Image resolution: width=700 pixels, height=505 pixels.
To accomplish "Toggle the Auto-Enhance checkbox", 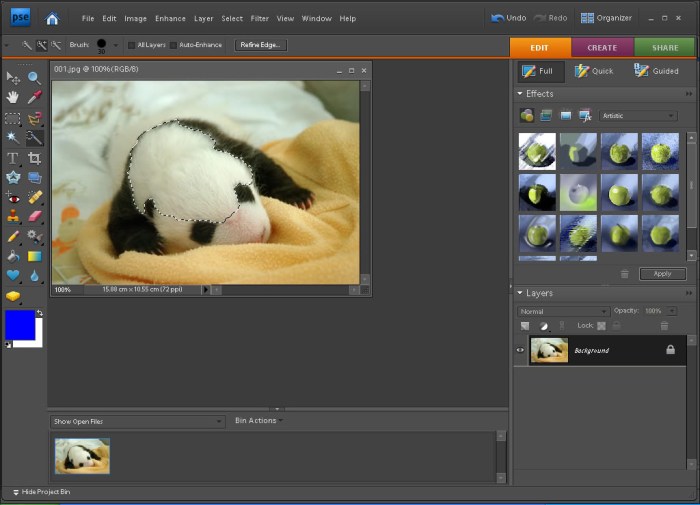I will coord(173,45).
